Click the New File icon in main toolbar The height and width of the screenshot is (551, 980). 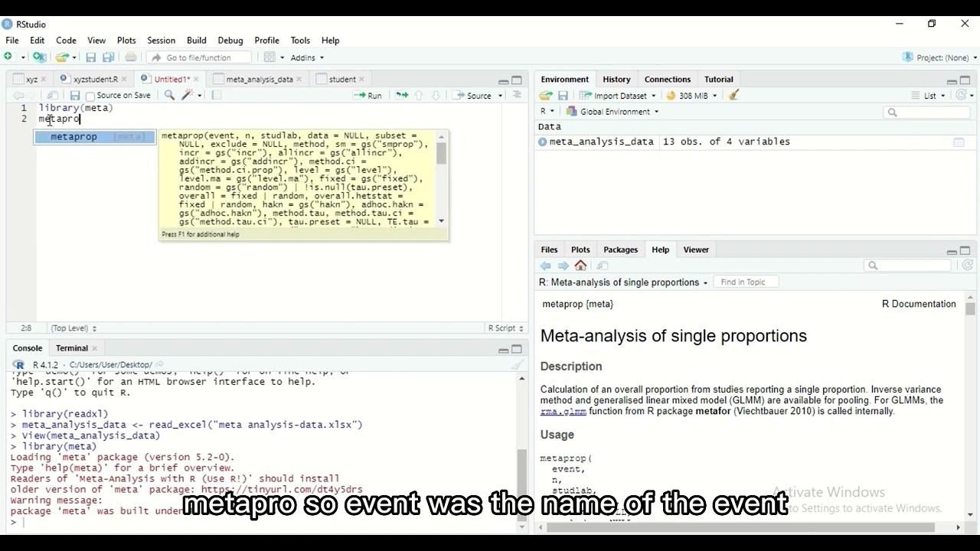tap(9, 57)
